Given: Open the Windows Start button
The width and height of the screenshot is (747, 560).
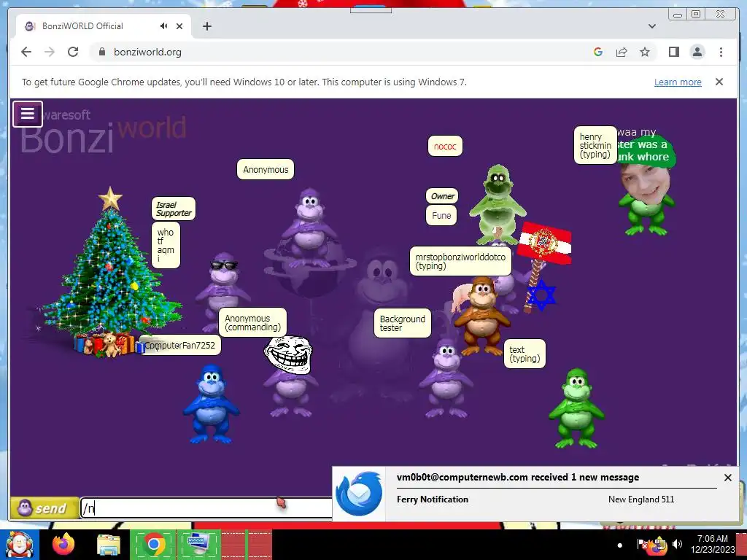Looking at the screenshot, I should (x=19, y=545).
